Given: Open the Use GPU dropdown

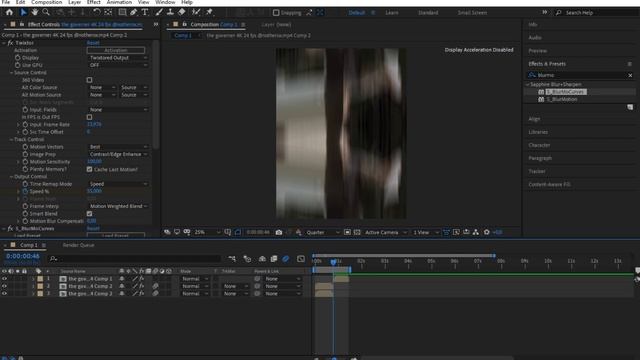Looking at the screenshot, I should (x=118, y=65).
